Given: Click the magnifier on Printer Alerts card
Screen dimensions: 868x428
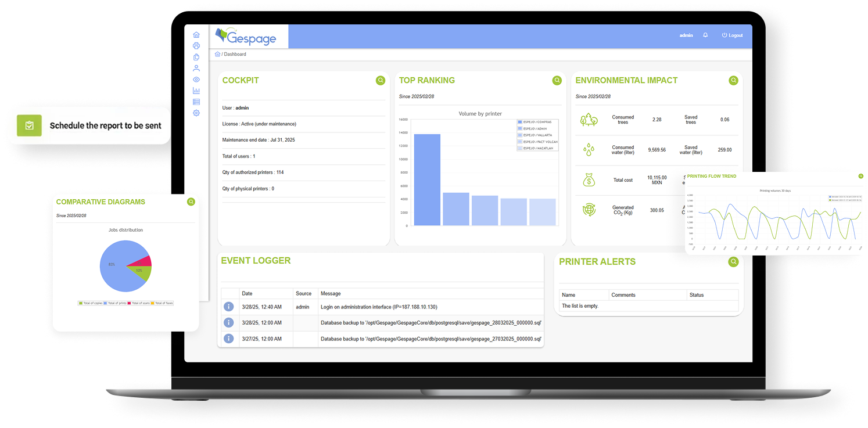Looking at the screenshot, I should pyautogui.click(x=734, y=262).
